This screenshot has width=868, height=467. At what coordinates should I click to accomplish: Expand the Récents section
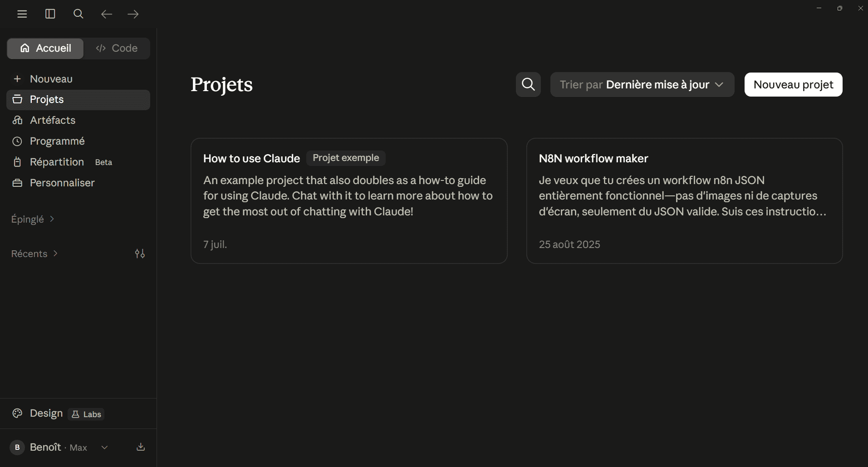[x=34, y=253]
